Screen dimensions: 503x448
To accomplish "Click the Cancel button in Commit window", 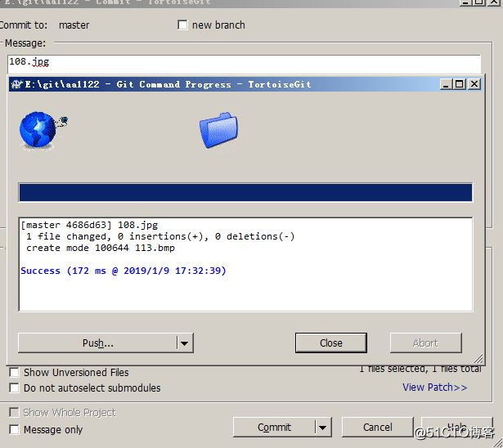I will [378, 428].
